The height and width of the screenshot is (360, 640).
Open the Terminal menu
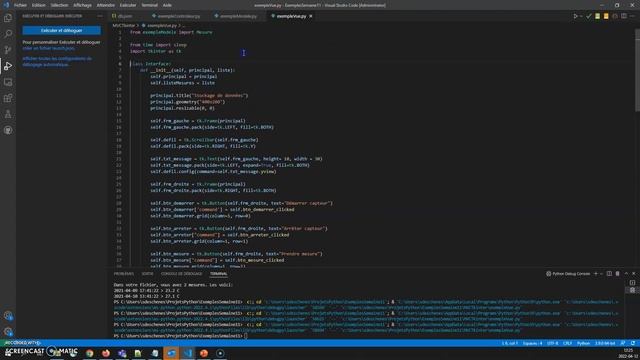point(149,5)
